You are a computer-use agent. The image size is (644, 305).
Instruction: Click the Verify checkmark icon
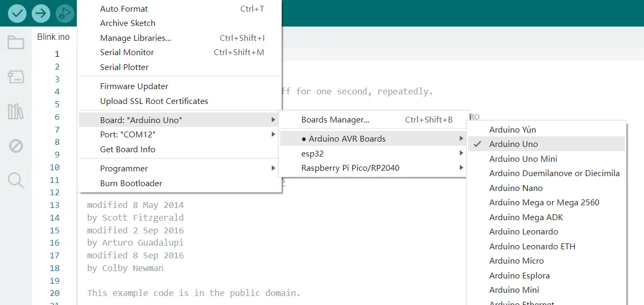click(x=17, y=13)
